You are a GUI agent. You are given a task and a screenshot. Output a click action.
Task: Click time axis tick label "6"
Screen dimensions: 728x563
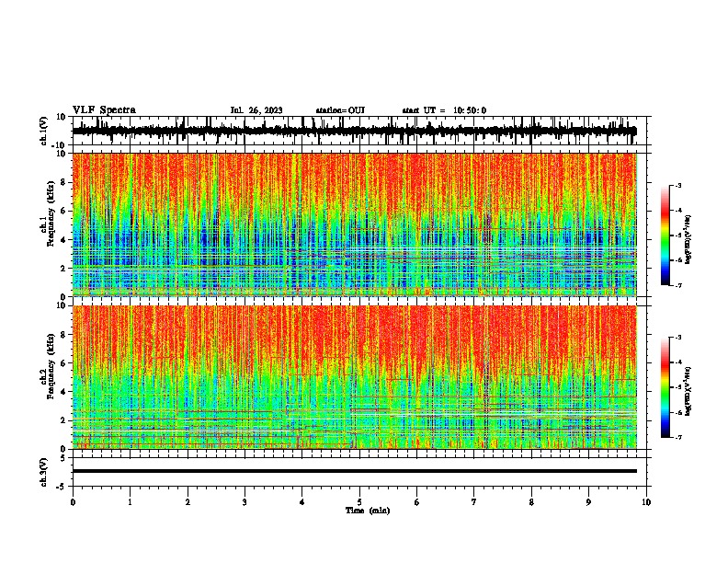[x=417, y=502]
